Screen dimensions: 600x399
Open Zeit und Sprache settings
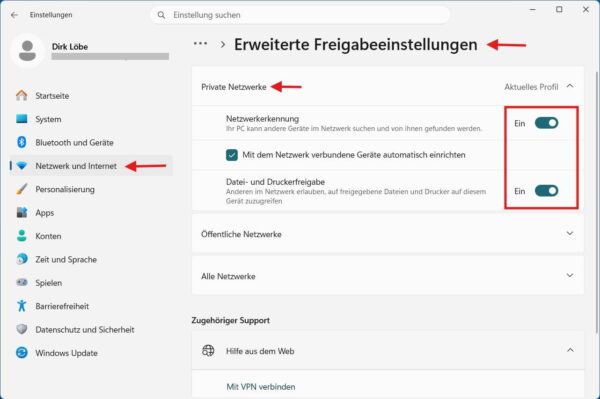pos(91,259)
